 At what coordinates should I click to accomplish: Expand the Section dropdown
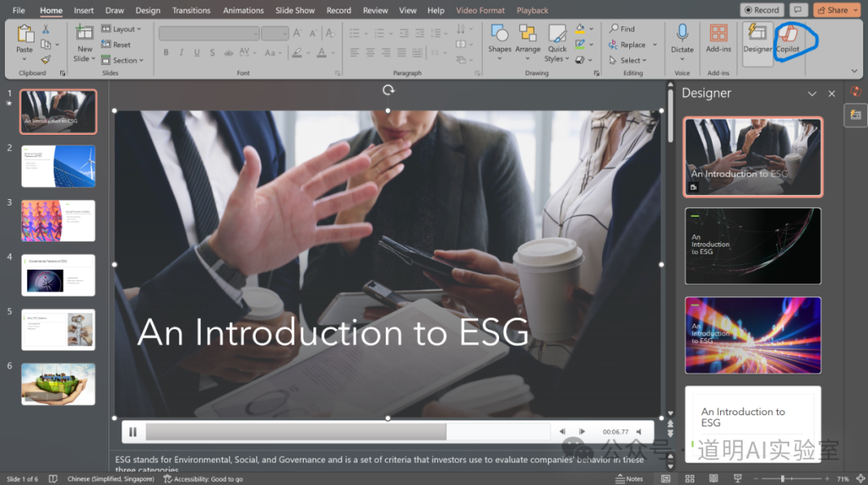coord(123,60)
